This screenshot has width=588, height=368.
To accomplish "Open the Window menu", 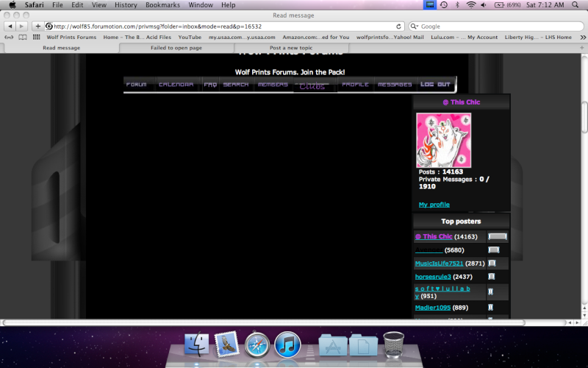I will click(x=201, y=5).
